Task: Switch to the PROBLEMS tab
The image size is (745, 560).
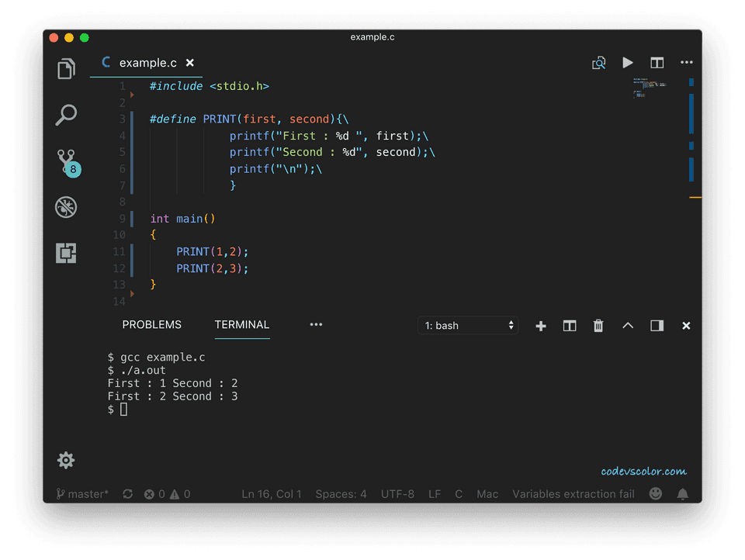Action: pyautogui.click(x=151, y=325)
